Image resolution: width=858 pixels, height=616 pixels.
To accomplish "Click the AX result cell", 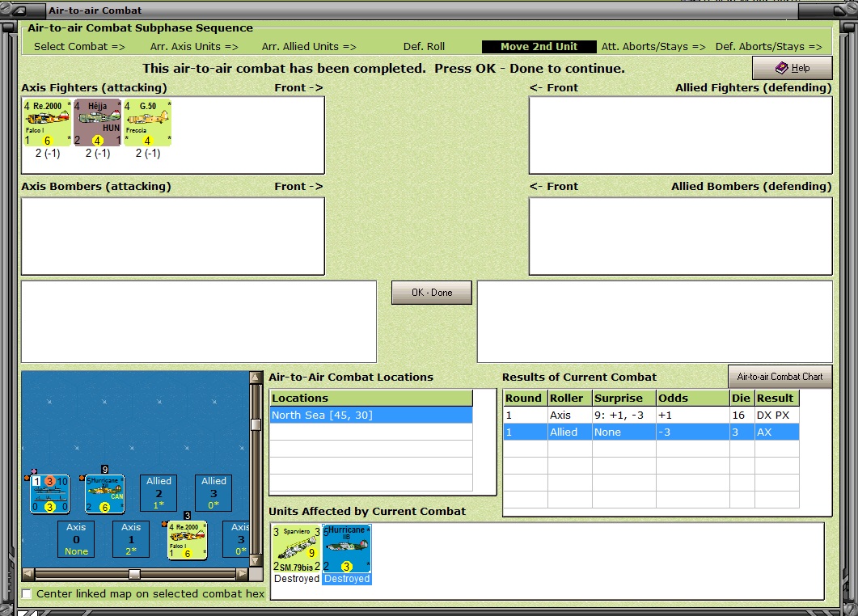I will (776, 432).
